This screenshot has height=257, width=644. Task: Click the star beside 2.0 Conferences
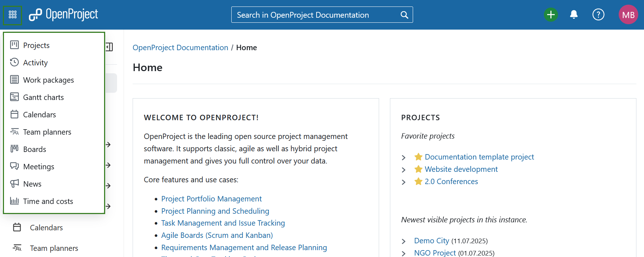(x=418, y=181)
